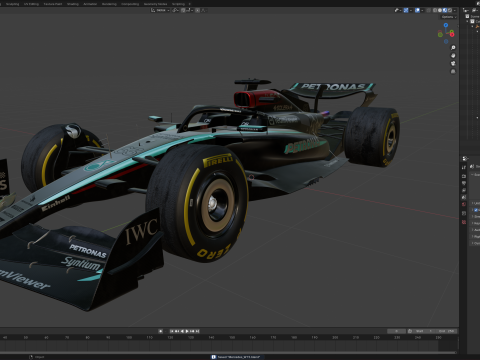Image resolution: width=480 pixels, height=360 pixels.
Task: Click the current frame field
Action: (x=396, y=331)
